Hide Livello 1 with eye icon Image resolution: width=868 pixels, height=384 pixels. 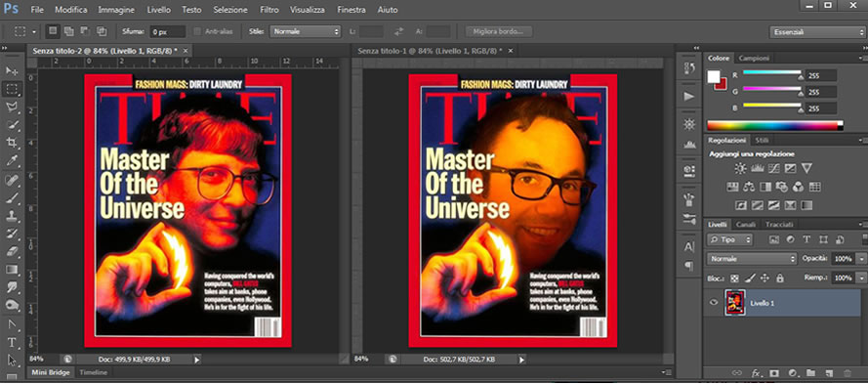[714, 303]
